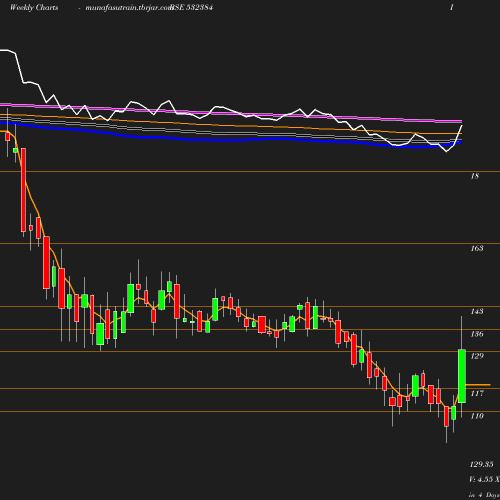The height and width of the screenshot is (500, 500).
Task: Click the short orange marker beside latest candle
Action: click(x=478, y=385)
